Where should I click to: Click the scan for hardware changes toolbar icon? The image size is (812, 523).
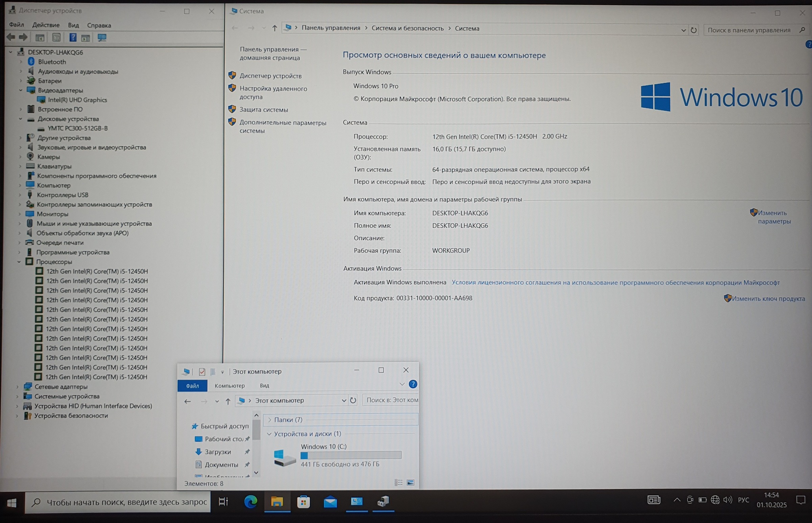(x=102, y=38)
